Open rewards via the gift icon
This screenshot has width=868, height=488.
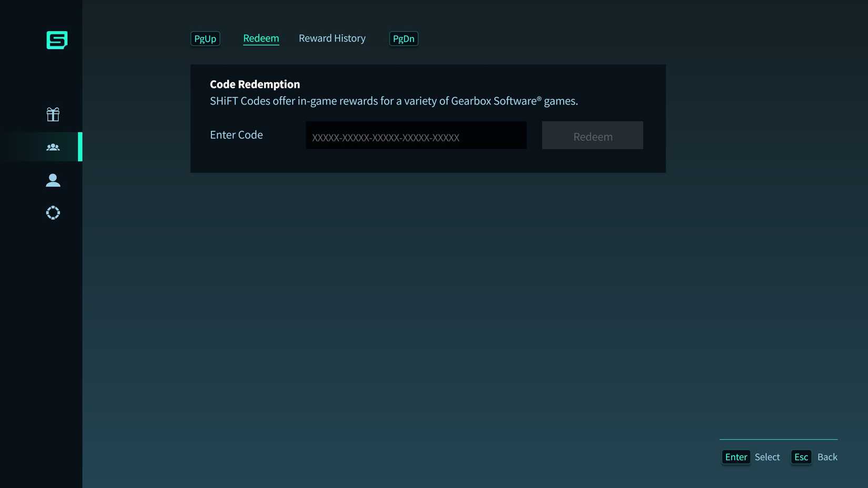pos(53,114)
